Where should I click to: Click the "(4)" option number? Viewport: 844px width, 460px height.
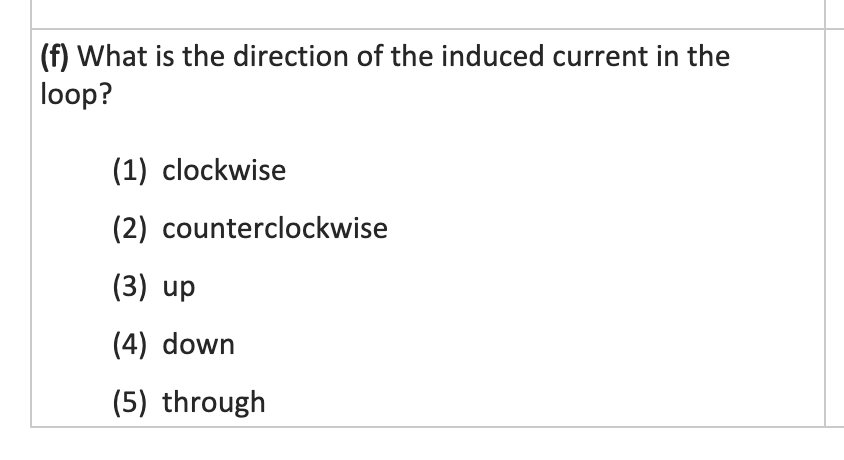coord(129,345)
